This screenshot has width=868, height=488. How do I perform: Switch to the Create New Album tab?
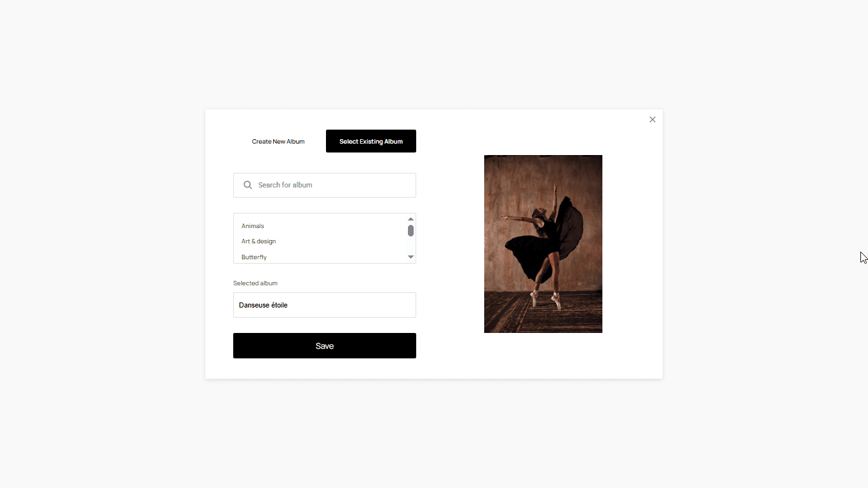click(278, 141)
